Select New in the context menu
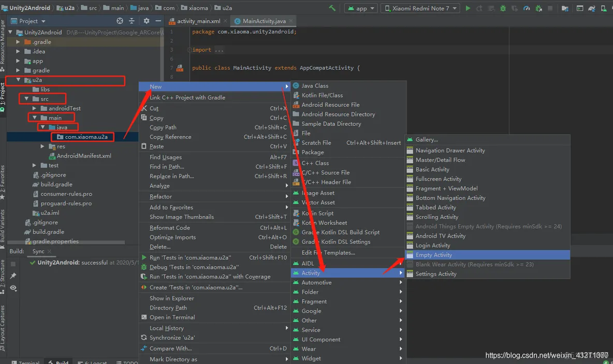 tap(215, 87)
